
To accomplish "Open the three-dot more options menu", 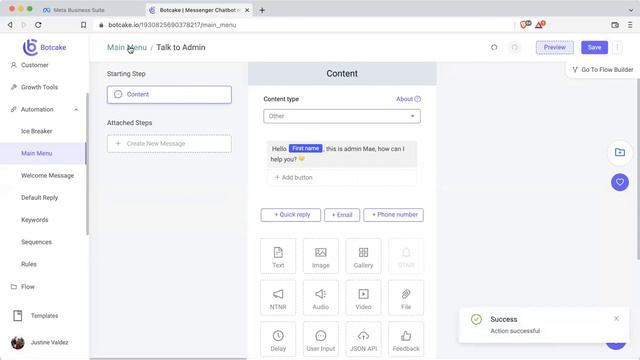I will [617, 47].
